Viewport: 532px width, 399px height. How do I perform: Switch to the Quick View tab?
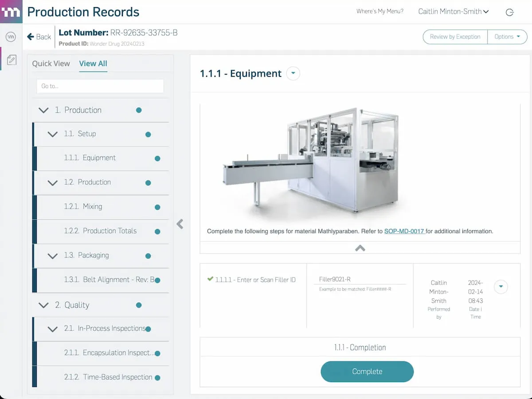click(x=51, y=63)
